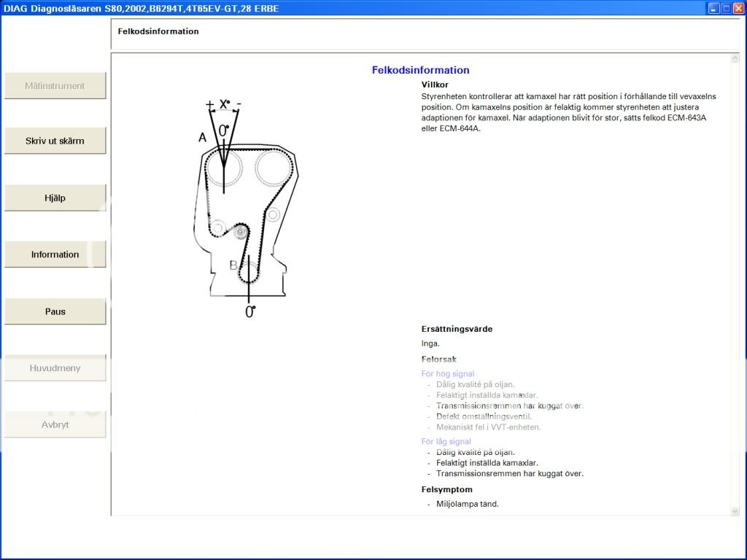Return to Huvudmeny
Image resolution: width=747 pixels, height=560 pixels.
[55, 368]
